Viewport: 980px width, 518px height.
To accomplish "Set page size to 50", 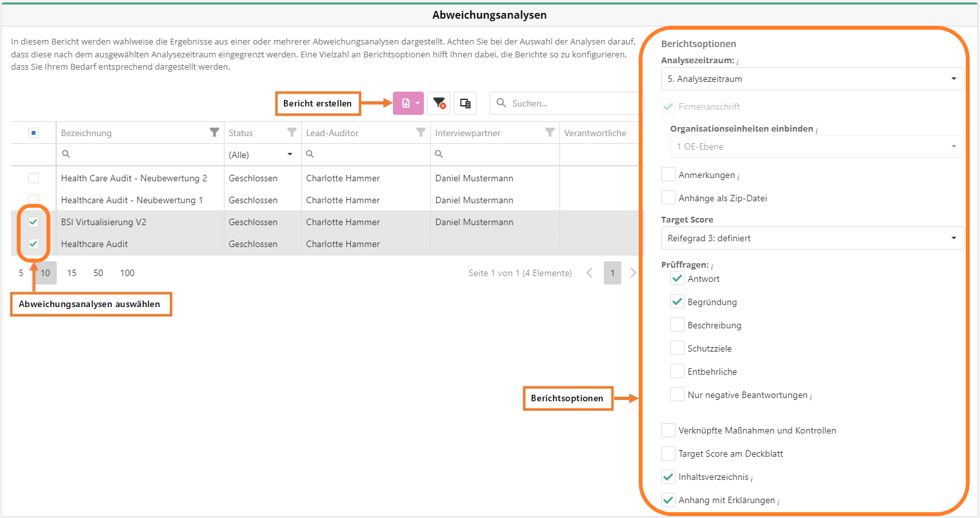I will click(98, 273).
